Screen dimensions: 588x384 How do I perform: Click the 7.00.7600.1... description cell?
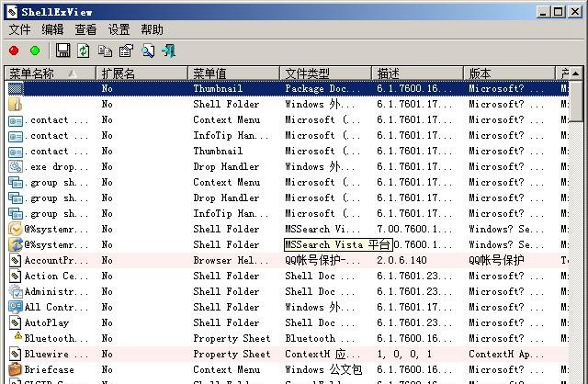tap(414, 229)
